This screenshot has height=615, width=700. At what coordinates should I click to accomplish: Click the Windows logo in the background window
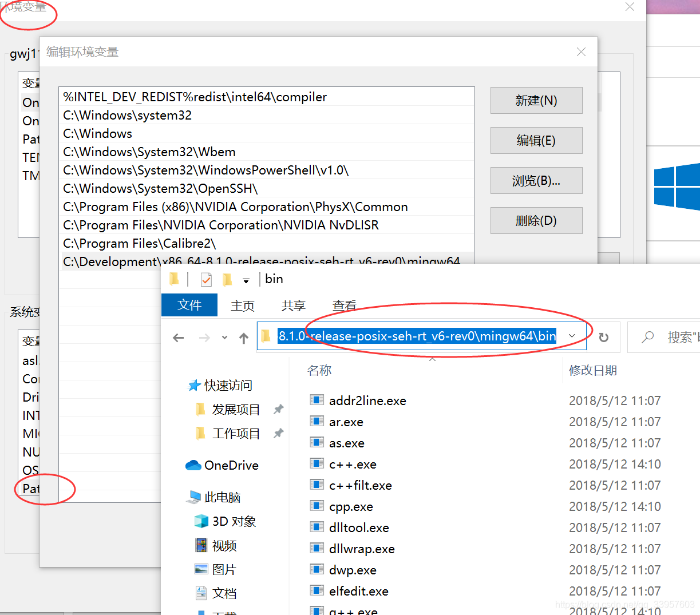pyautogui.click(x=677, y=187)
